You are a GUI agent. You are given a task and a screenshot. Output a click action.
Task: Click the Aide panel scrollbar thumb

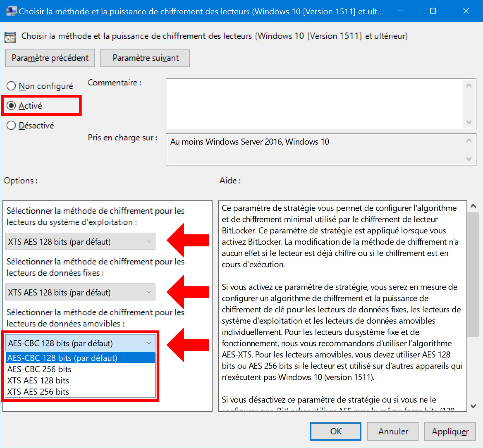pyautogui.click(x=473, y=275)
